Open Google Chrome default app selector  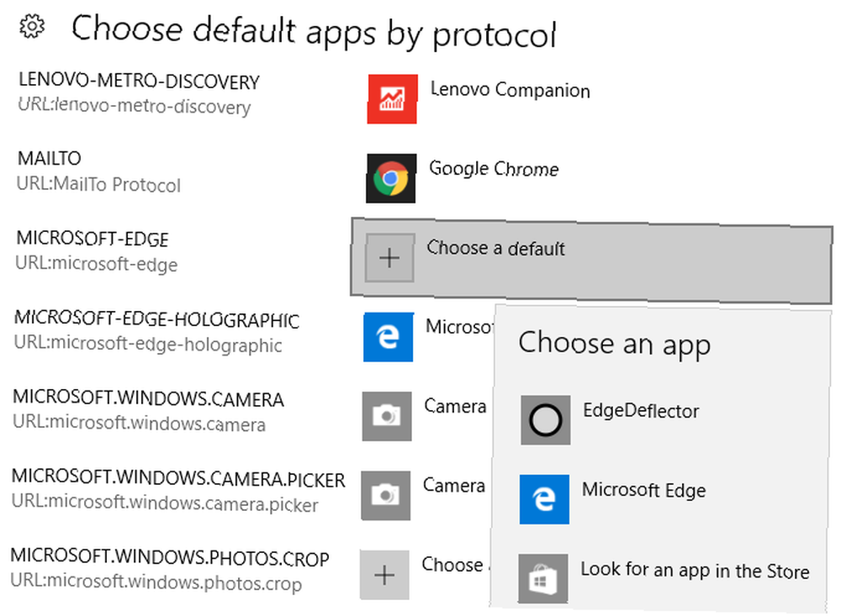(494, 169)
